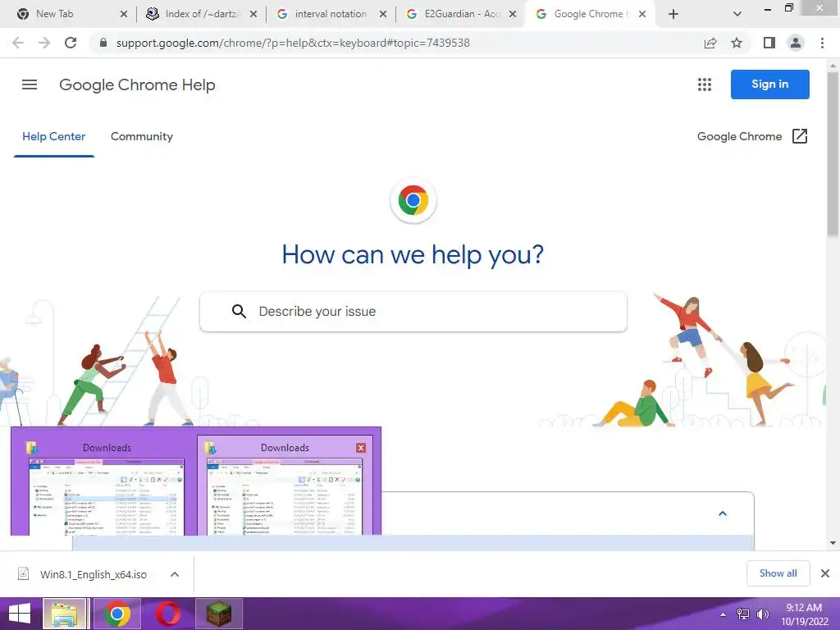Open Minecraft from the taskbar
The height and width of the screenshot is (630, 840).
click(219, 614)
